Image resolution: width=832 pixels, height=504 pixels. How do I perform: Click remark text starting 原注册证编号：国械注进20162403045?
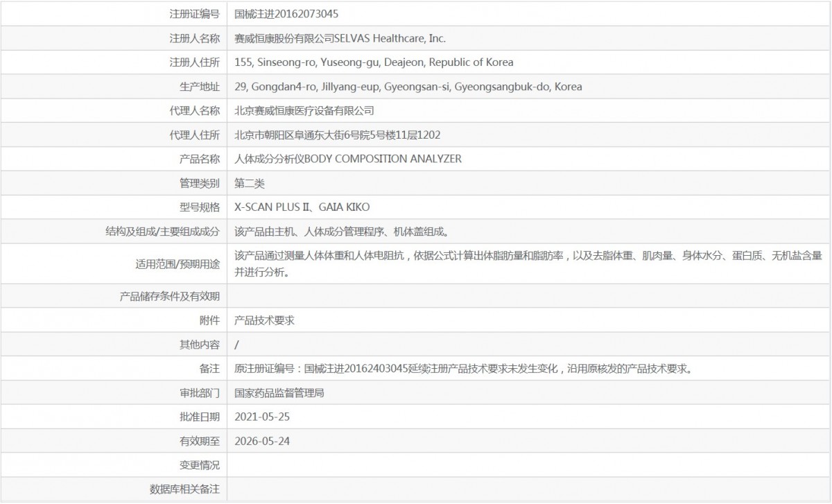(x=464, y=369)
